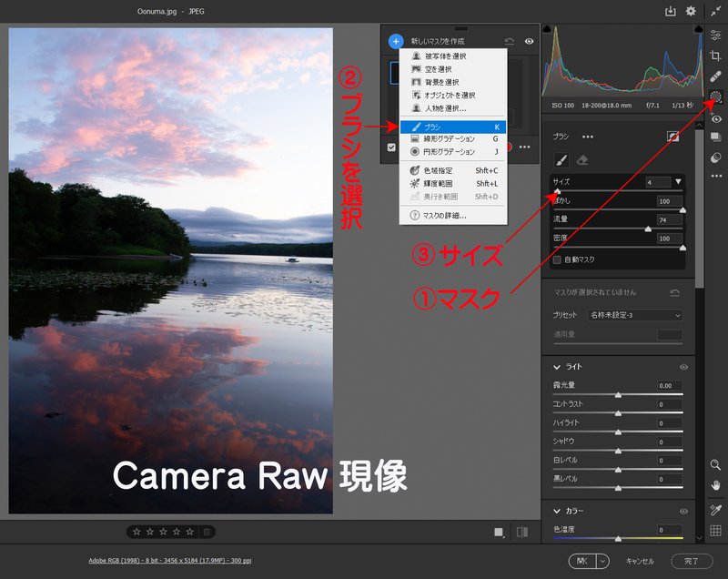The image size is (728, 579).
Task: Toggle the highlight clipping warning triangle
Action: pos(699,29)
